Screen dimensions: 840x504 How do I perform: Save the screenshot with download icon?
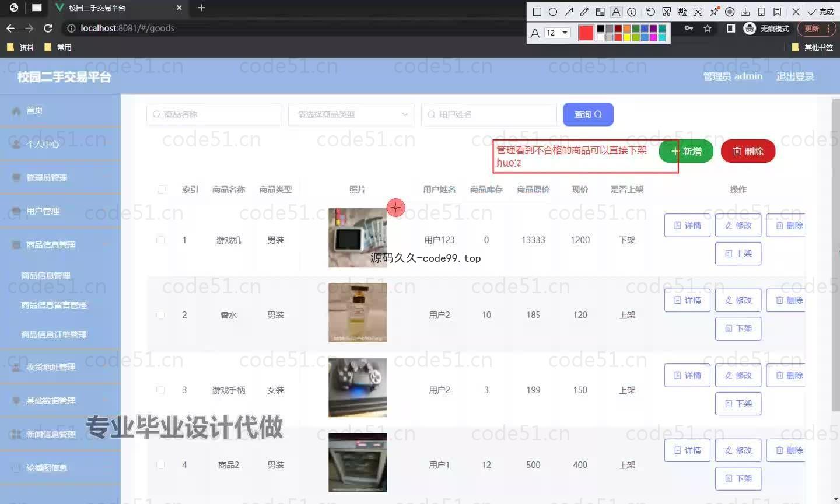pos(745,12)
